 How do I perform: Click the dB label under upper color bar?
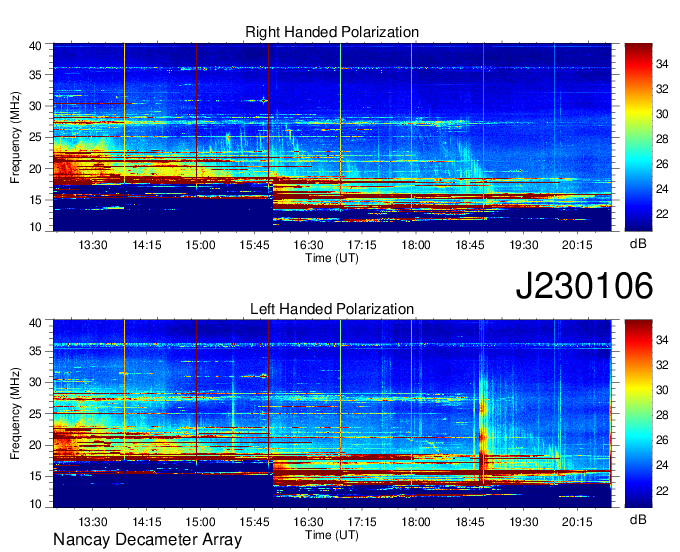[638, 244]
